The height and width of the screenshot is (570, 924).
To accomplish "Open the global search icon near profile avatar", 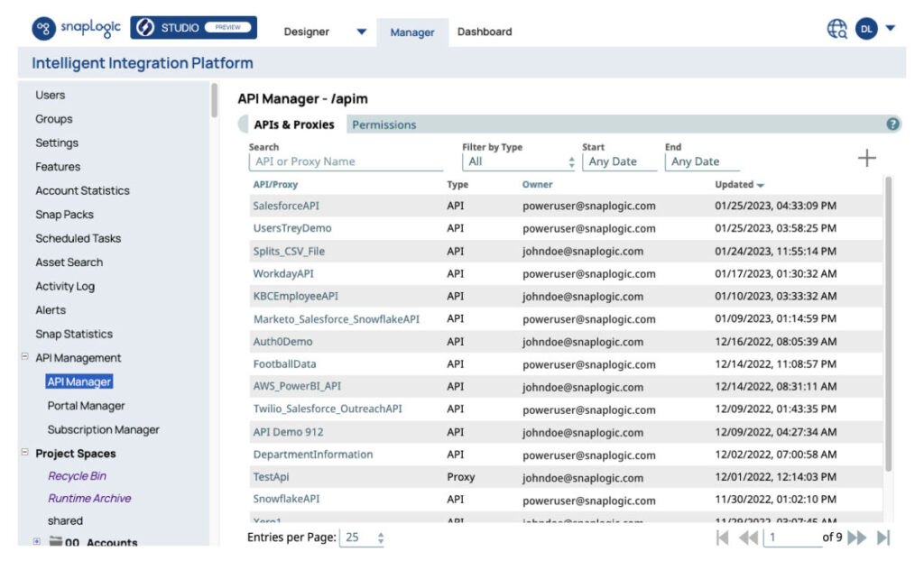I will 836,28.
